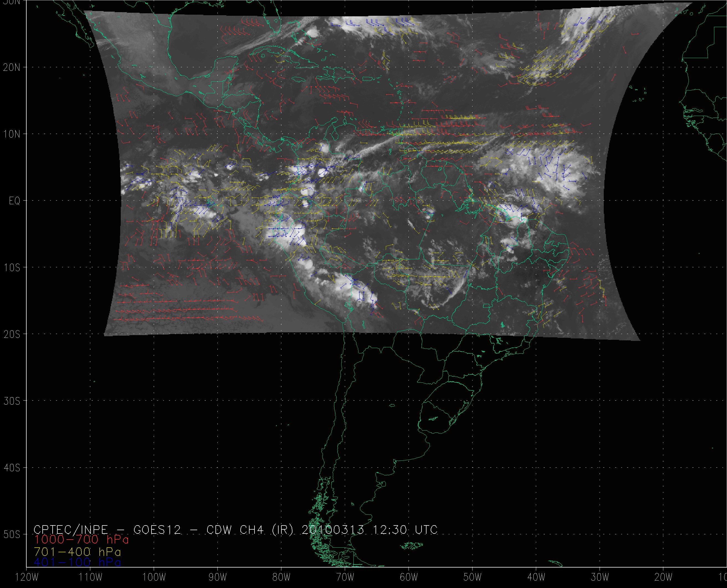The width and height of the screenshot is (727, 588).
Task: Click the 50S latitude label
Action: [x=12, y=535]
